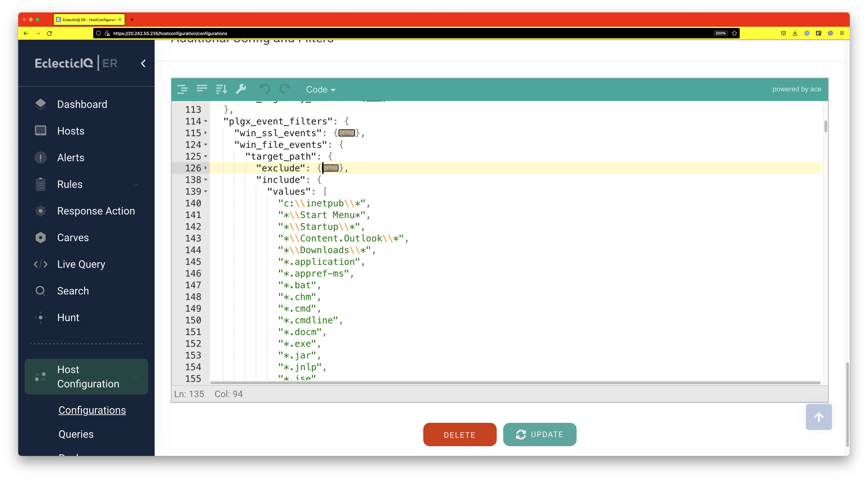Collapse values array fold at line 139
This screenshot has width=868, height=480.
206,191
